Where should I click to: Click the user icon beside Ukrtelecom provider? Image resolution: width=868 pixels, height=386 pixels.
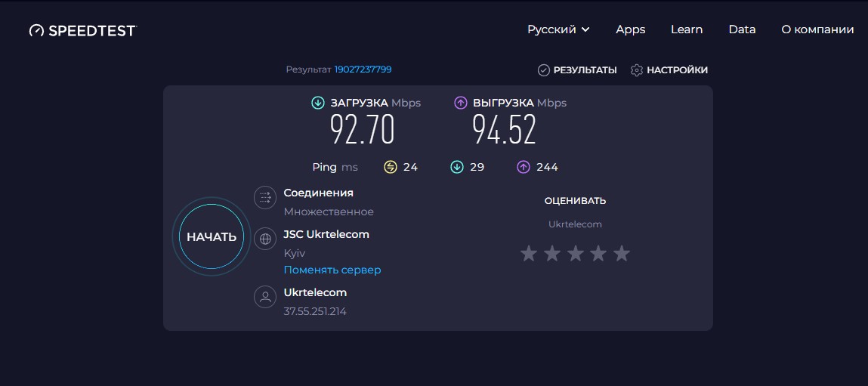(x=265, y=297)
